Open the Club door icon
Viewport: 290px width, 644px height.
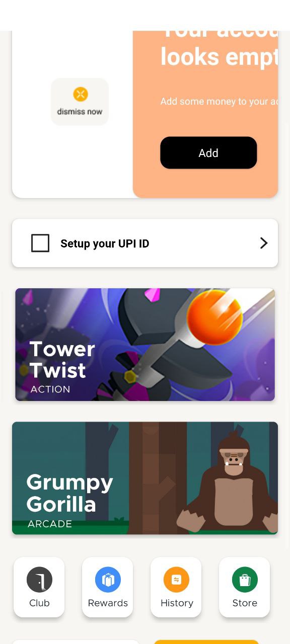pos(39,580)
